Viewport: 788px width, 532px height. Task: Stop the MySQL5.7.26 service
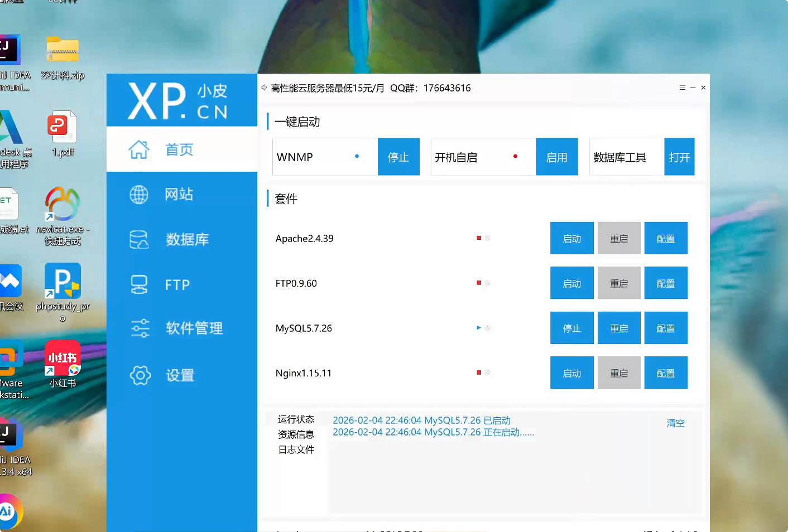pyautogui.click(x=571, y=328)
